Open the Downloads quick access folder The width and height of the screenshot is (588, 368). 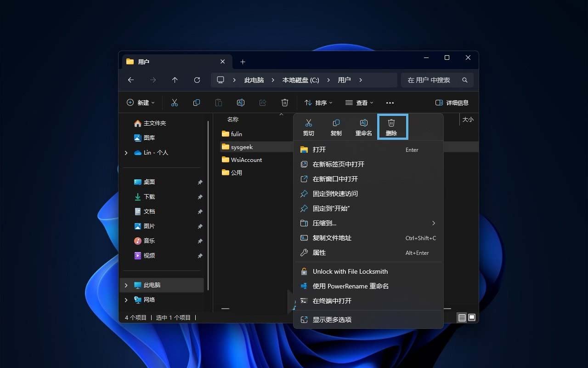[x=149, y=196]
